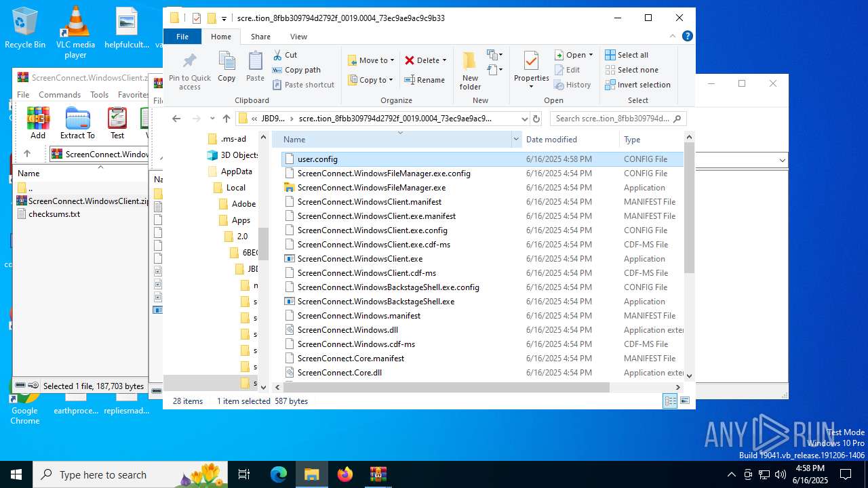This screenshot has height=488, width=868.
Task: Click the Refresh button in Explorer
Action: 536,119
